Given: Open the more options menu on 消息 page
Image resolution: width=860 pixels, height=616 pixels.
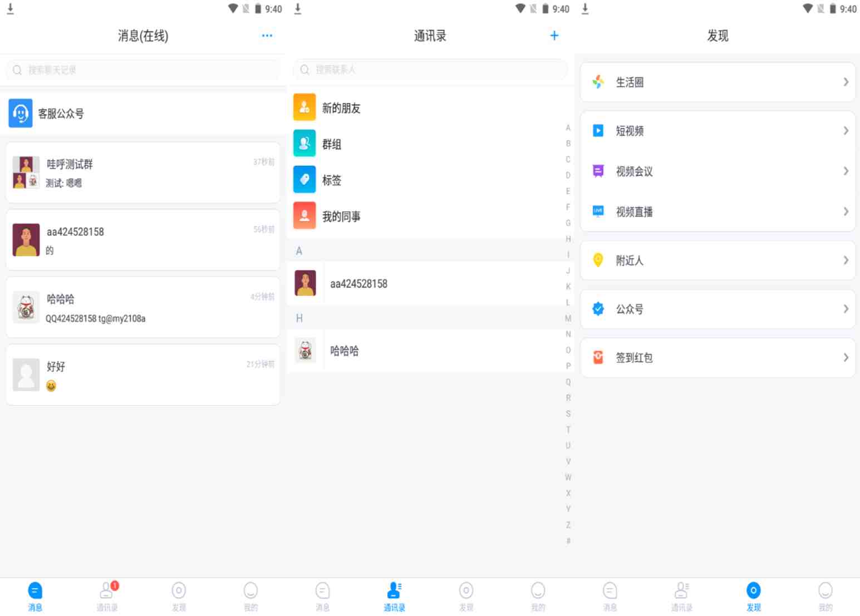Looking at the screenshot, I should pyautogui.click(x=267, y=35).
